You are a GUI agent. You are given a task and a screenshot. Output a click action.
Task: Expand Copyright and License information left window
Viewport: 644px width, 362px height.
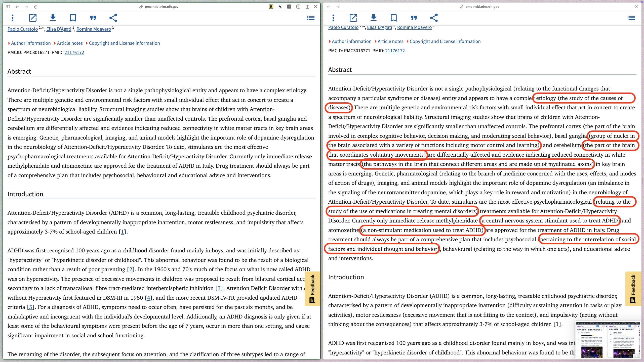[123, 43]
